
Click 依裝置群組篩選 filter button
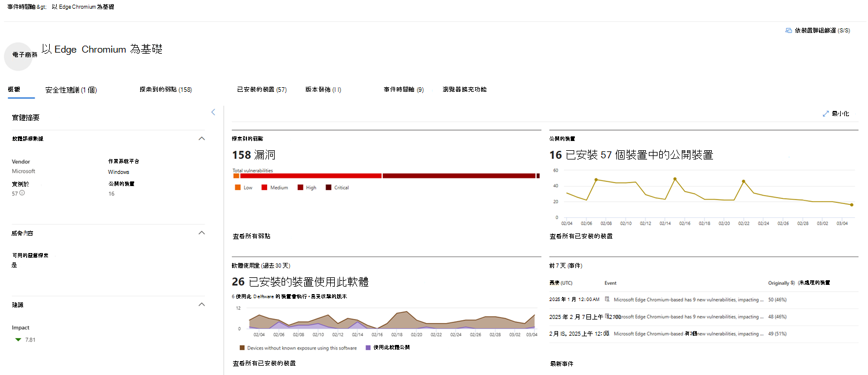point(817,31)
